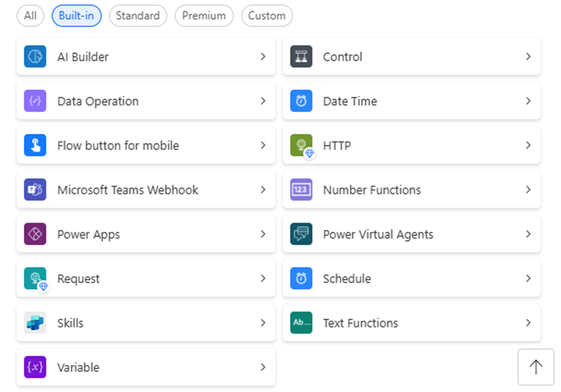Viewport: 561px width, 392px height.
Task: Expand the AI Builder chevron
Action: [x=263, y=56]
